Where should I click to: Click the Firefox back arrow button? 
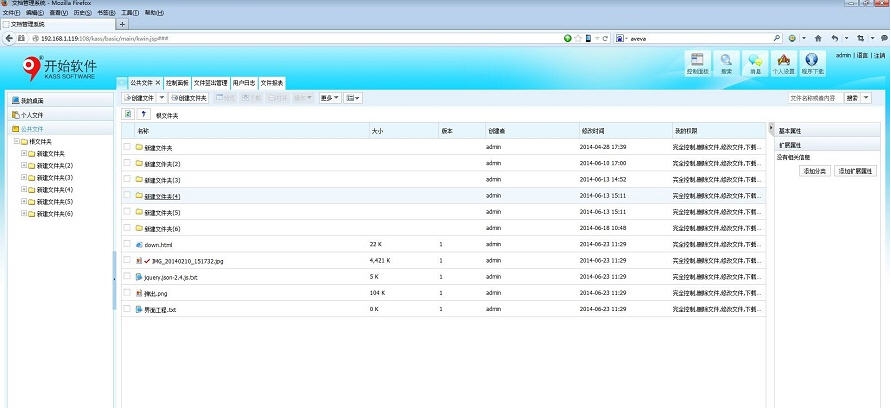[x=9, y=38]
